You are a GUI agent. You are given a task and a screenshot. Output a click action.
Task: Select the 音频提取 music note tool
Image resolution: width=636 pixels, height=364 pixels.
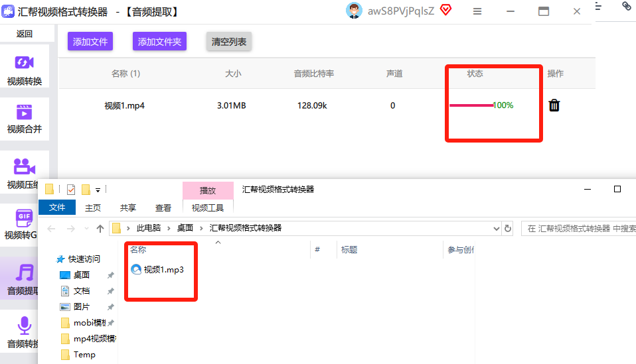click(19, 278)
